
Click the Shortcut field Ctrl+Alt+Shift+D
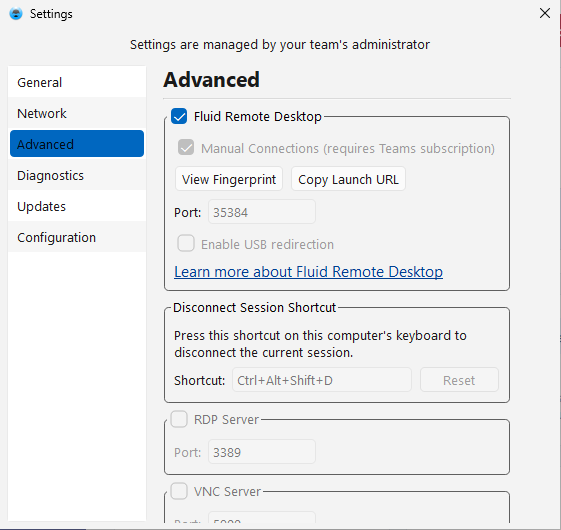coord(322,380)
